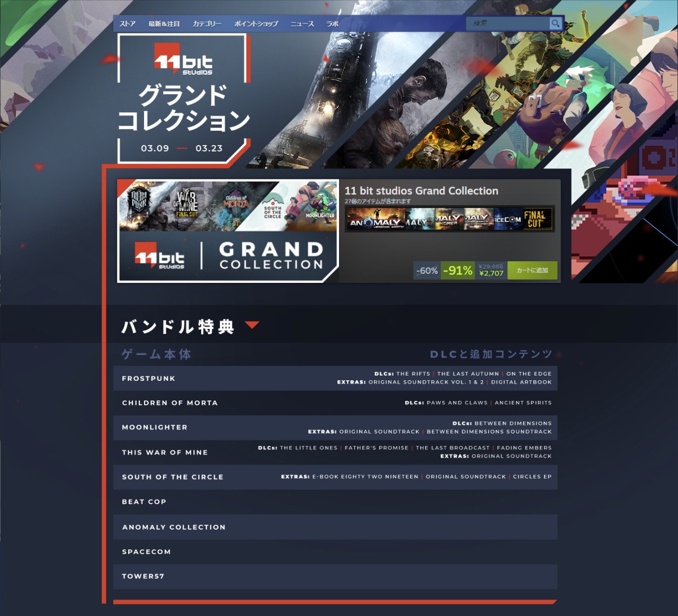This screenshot has height=616, width=678.
Task: Click the 11 bit studios logo at top
Action: point(183,59)
